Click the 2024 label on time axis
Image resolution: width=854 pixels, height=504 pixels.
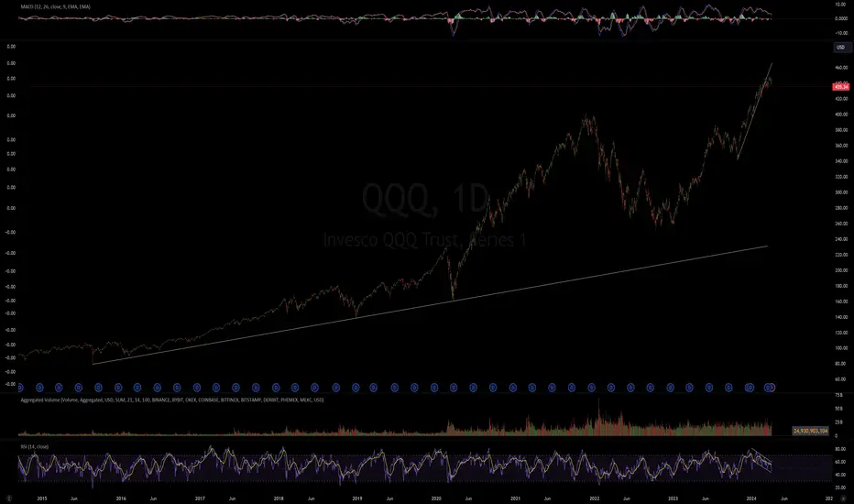click(751, 499)
